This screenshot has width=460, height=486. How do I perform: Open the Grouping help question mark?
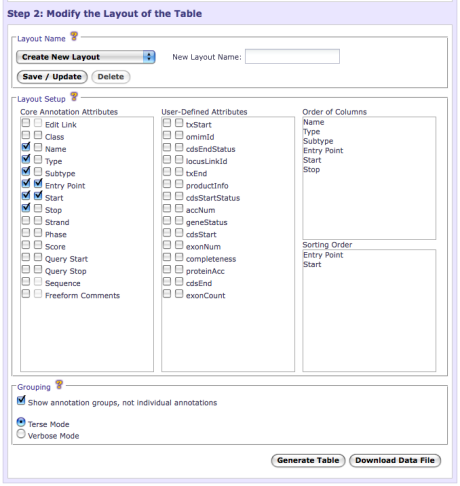[59, 385]
